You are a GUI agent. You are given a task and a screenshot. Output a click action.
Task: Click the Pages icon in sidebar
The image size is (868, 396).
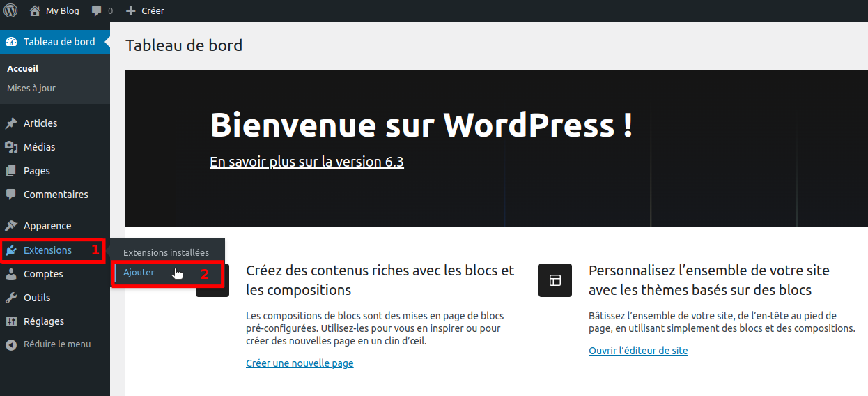pyautogui.click(x=11, y=171)
